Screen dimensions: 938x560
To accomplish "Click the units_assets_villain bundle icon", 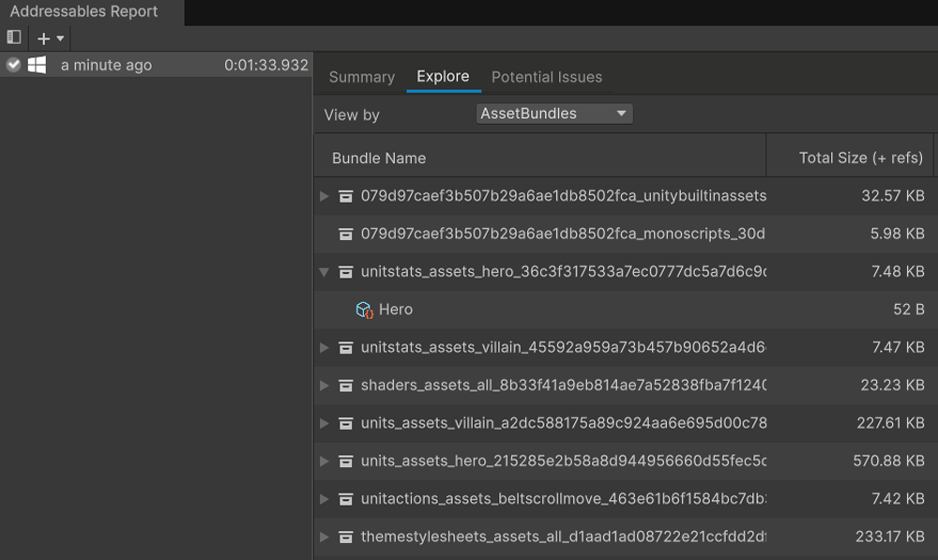I will click(x=345, y=423).
